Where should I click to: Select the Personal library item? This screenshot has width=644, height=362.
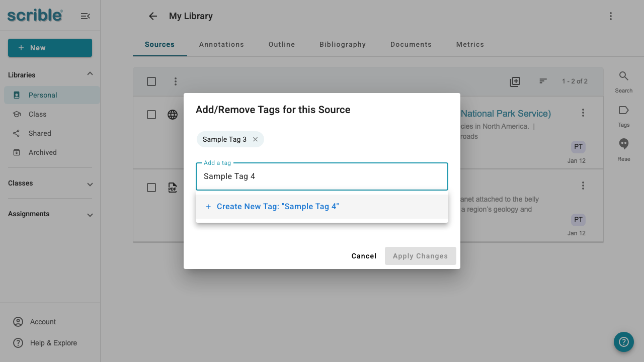coord(52,95)
